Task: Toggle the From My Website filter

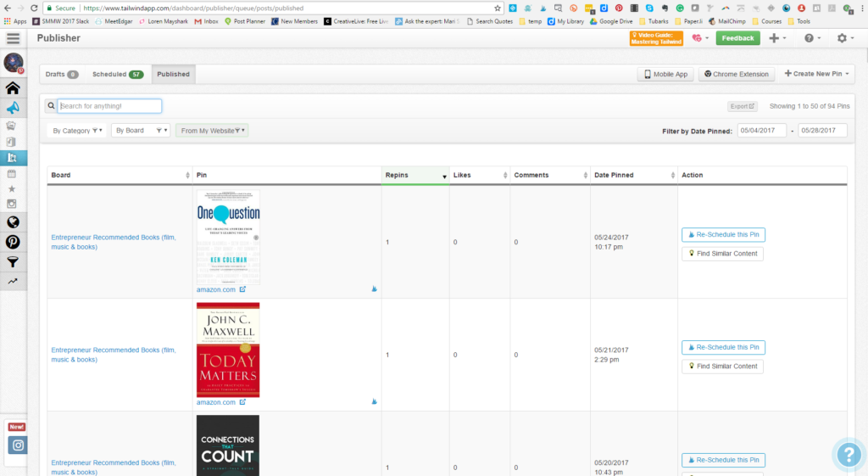Action: [x=212, y=131]
